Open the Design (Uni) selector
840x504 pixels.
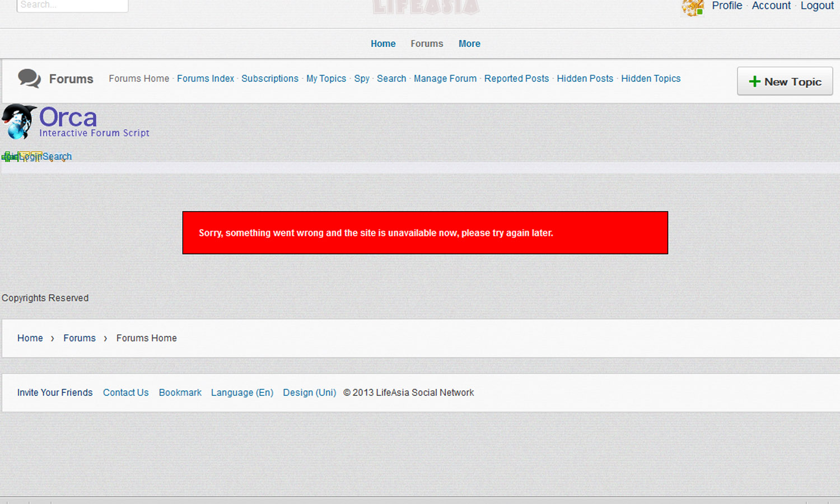pyautogui.click(x=309, y=393)
